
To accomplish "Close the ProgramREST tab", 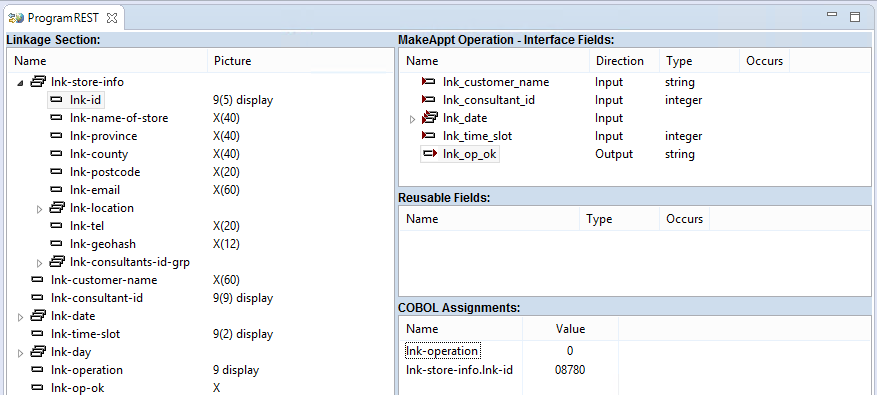I will [112, 18].
